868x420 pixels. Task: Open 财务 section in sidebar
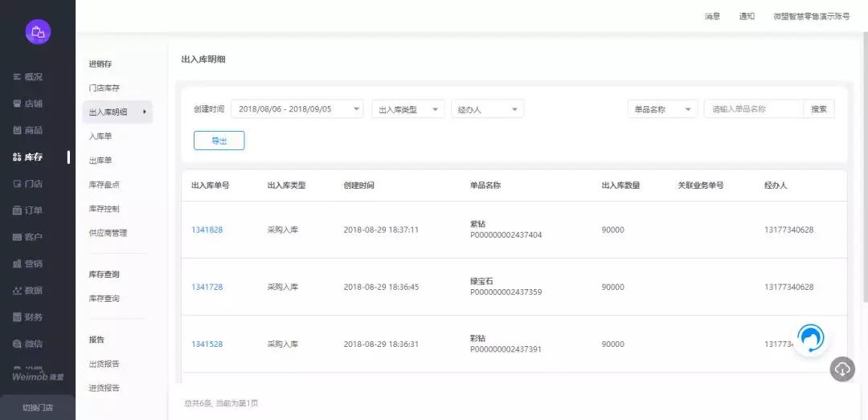coord(27,317)
